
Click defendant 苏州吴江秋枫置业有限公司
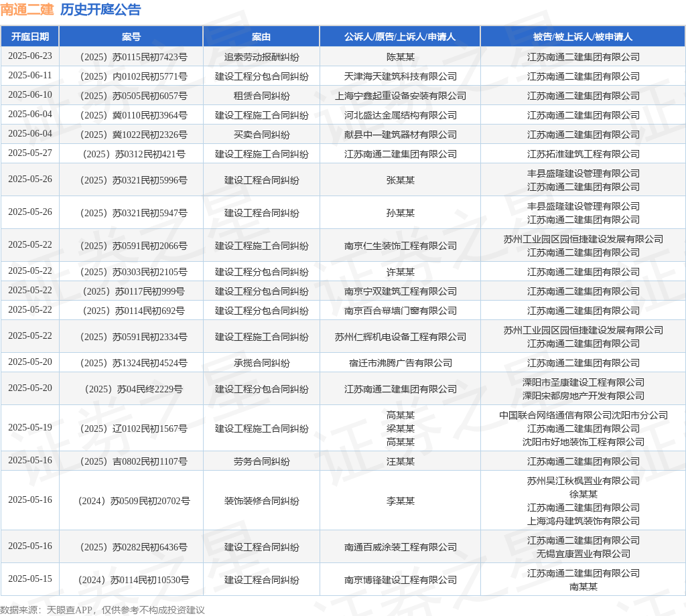(x=584, y=481)
